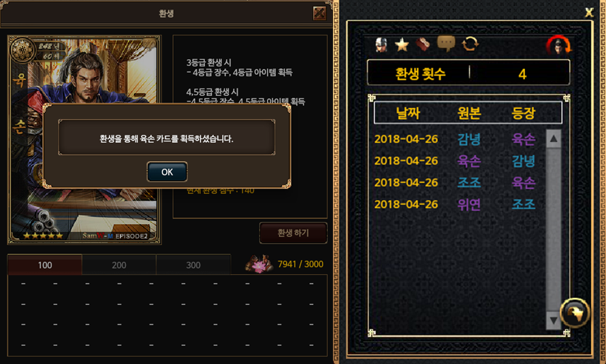The image size is (606, 364).
Task: Close the 환생 window with X
Action: [x=319, y=13]
